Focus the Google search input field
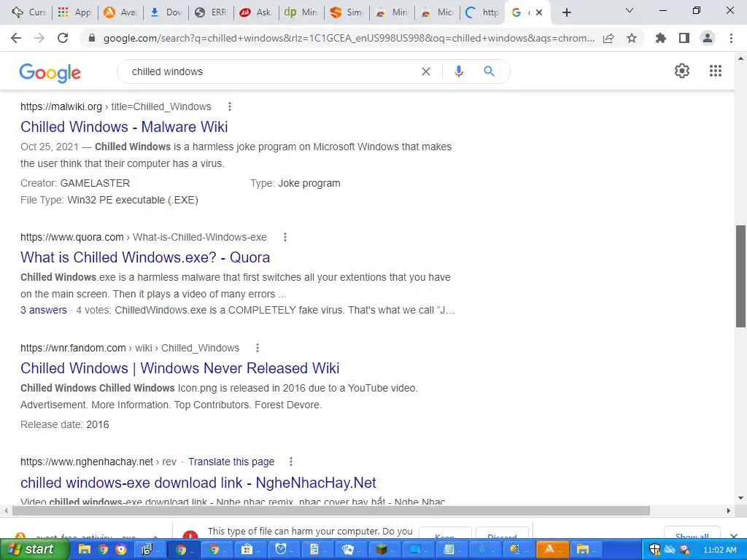The image size is (747, 560). [271, 71]
